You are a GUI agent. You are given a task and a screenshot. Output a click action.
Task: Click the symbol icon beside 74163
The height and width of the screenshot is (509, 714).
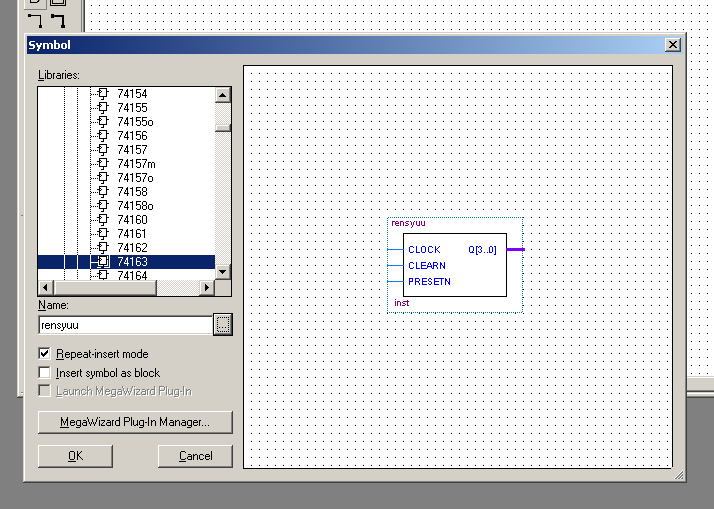103,262
